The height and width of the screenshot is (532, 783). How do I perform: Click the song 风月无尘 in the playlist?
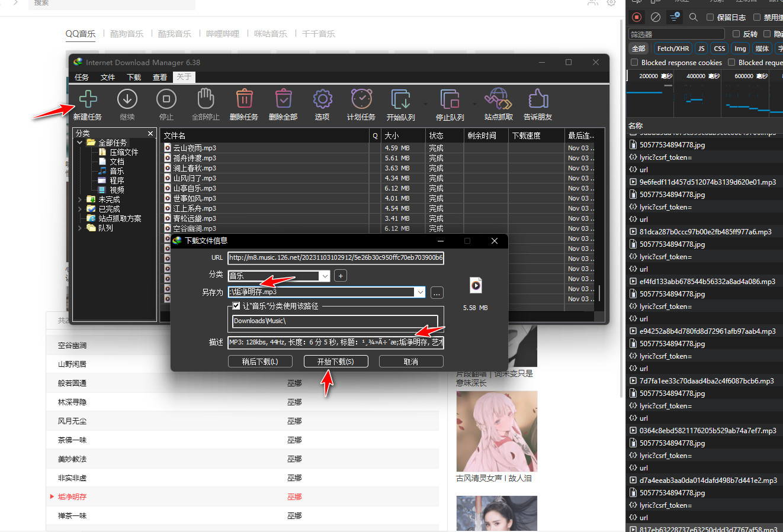(x=72, y=421)
